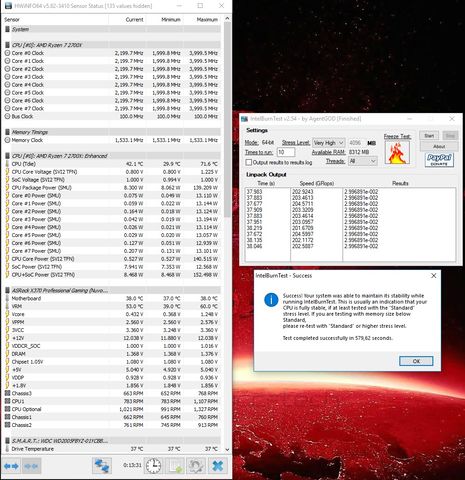Select the SoC Power (SVI2 TFN) row
465x480 pixels.
112,267
